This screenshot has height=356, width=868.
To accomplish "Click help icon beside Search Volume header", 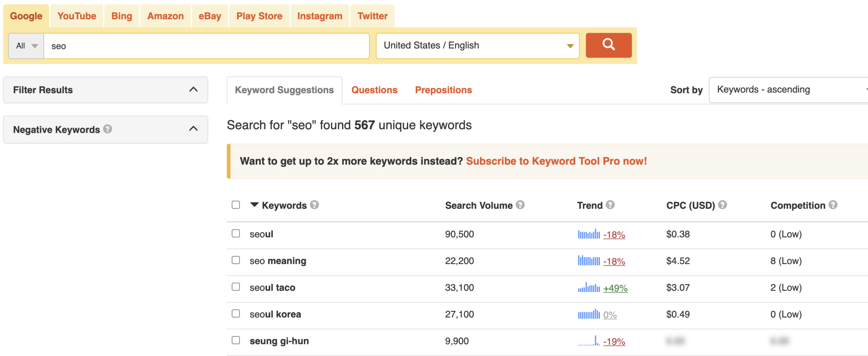I will coord(520,205).
